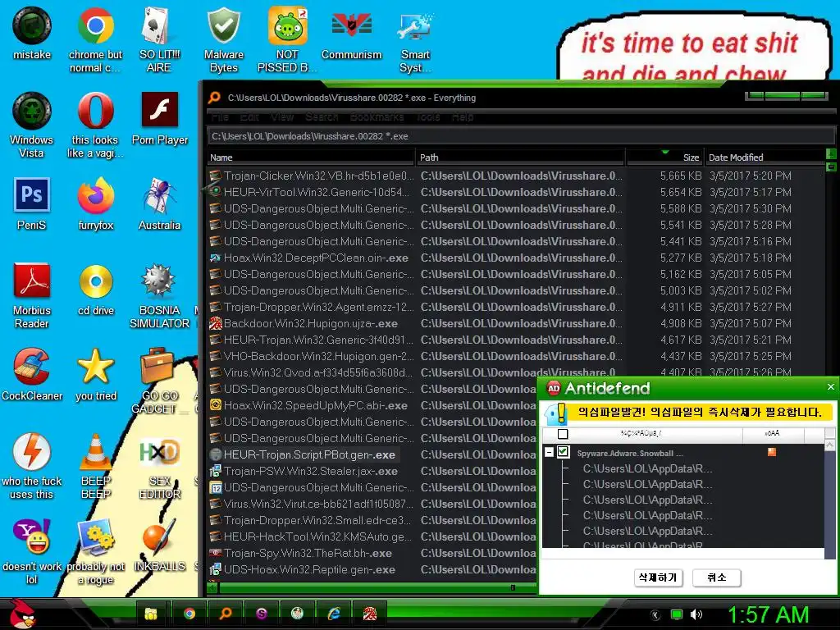Toggle the select-all checkbox in Antidefend header
The image size is (840, 630).
point(563,434)
